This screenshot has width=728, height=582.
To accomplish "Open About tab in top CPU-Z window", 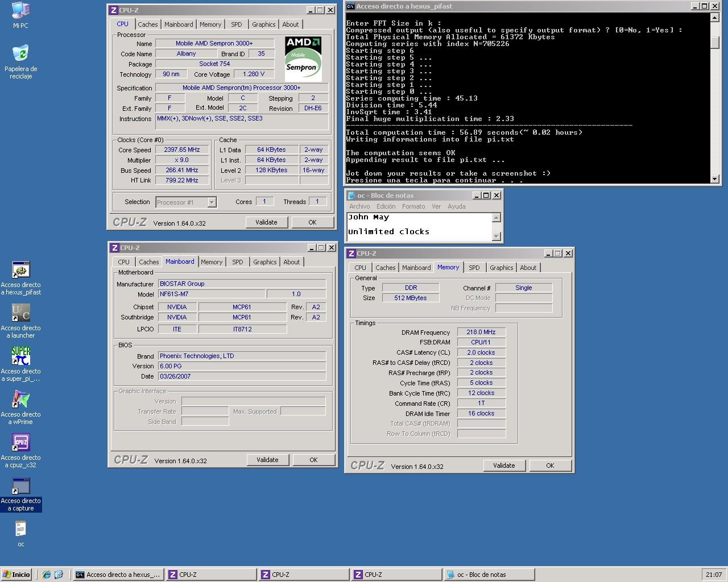I will [291, 24].
